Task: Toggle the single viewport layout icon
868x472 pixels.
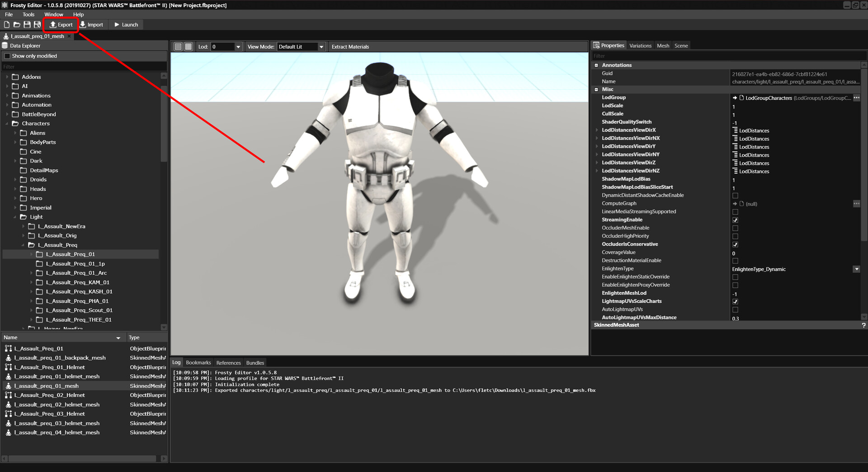Action: click(178, 47)
